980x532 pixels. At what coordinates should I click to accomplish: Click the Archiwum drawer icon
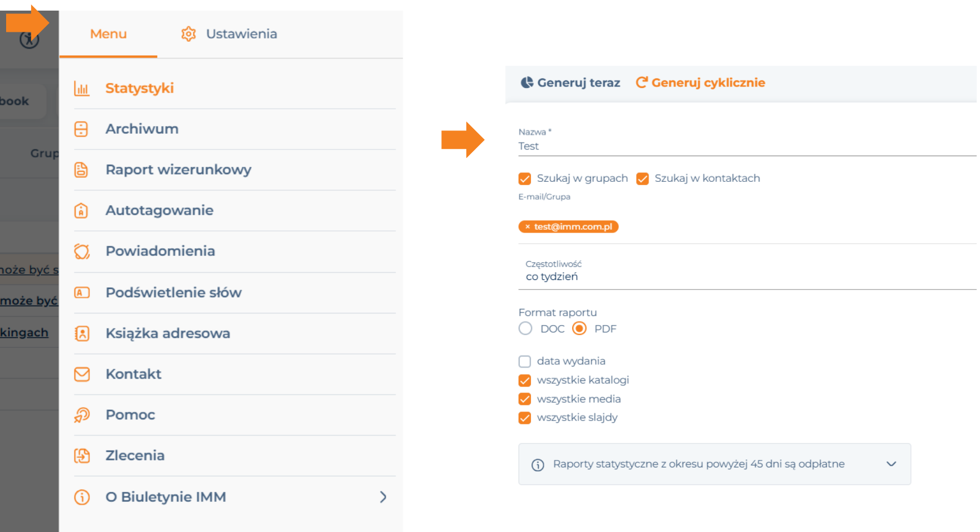(x=81, y=129)
